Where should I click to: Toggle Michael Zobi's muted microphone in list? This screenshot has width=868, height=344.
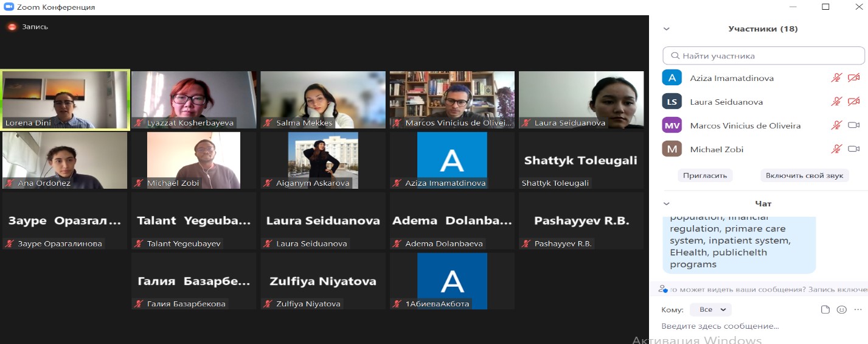coord(837,149)
